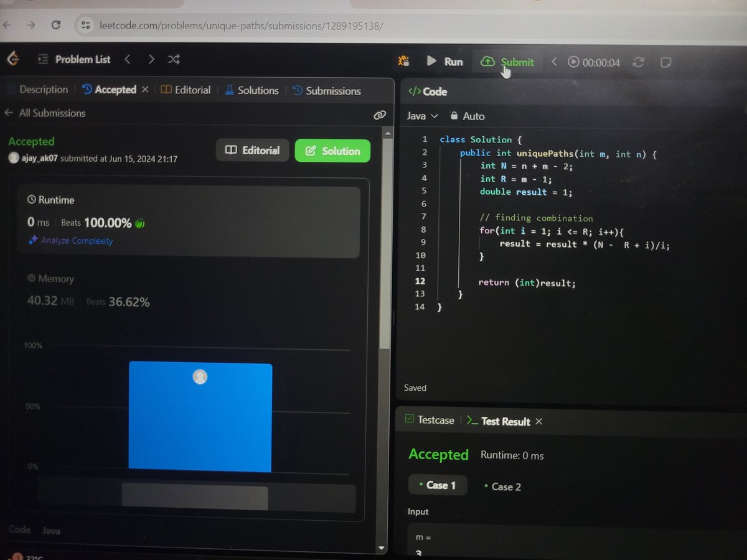Open the Problem List panel
Viewport: 747px width, 560px height.
pyautogui.click(x=75, y=59)
